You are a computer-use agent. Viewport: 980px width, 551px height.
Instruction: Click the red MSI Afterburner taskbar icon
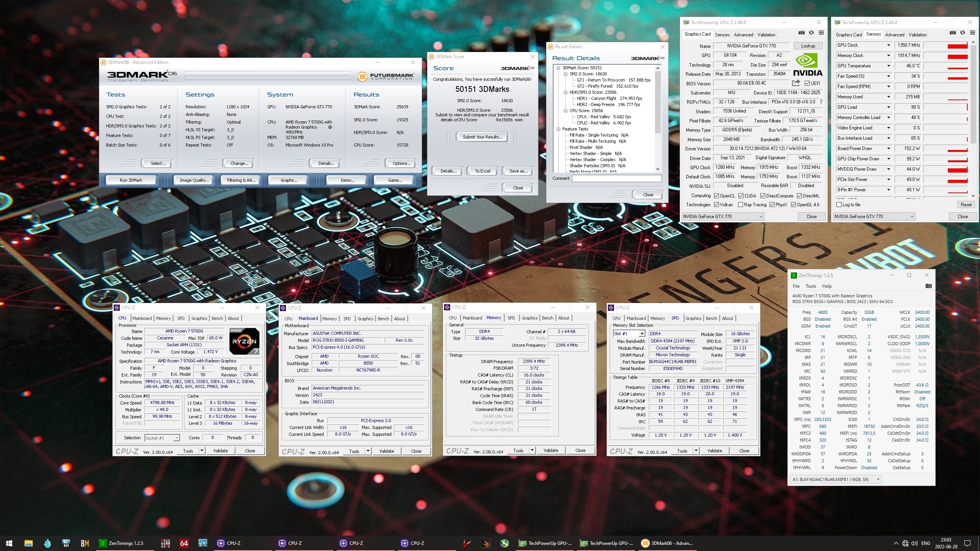467,543
